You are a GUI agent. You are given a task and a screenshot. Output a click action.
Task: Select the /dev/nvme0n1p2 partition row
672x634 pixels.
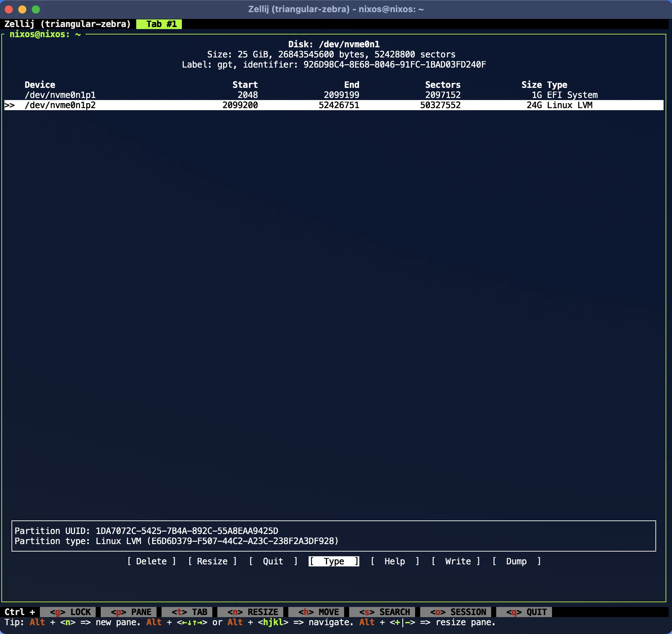pos(334,105)
